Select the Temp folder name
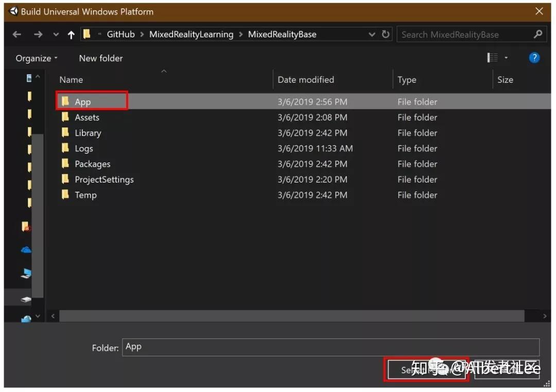 tap(85, 195)
